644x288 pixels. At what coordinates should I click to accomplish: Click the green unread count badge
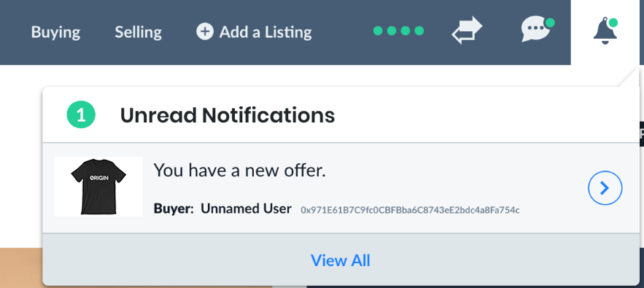[81, 115]
